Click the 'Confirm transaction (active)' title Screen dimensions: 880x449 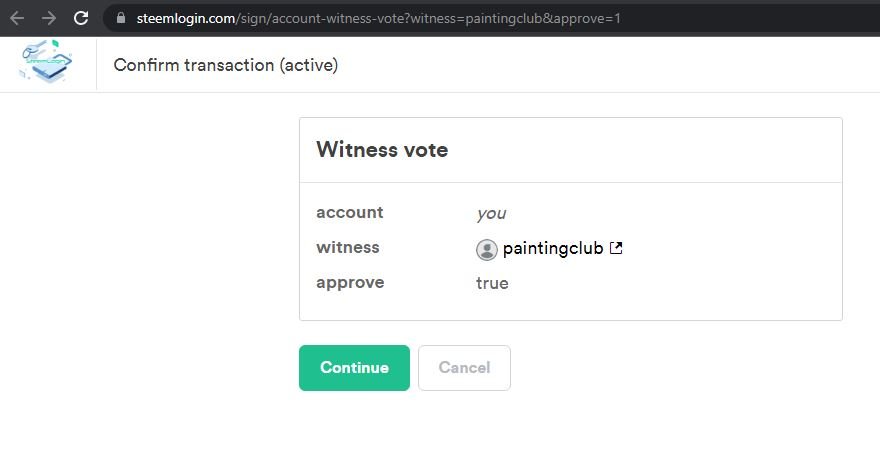226,65
